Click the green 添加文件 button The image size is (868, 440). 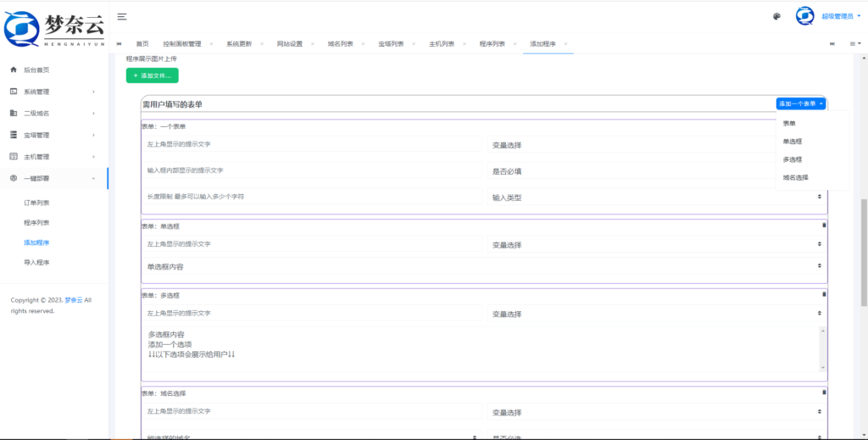[x=153, y=75]
